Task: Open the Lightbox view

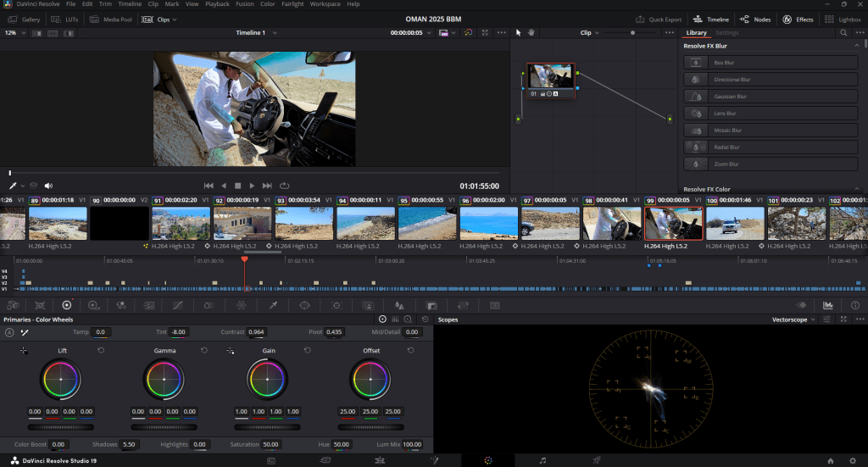Action: pyautogui.click(x=843, y=19)
